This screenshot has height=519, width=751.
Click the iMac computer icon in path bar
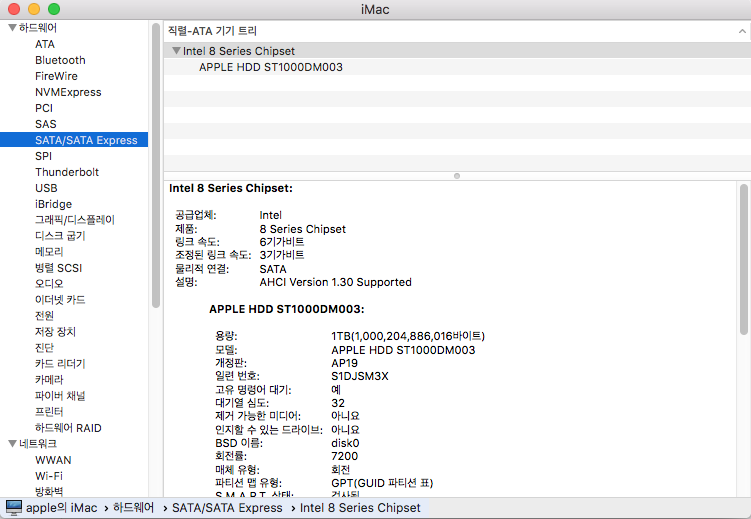14,508
